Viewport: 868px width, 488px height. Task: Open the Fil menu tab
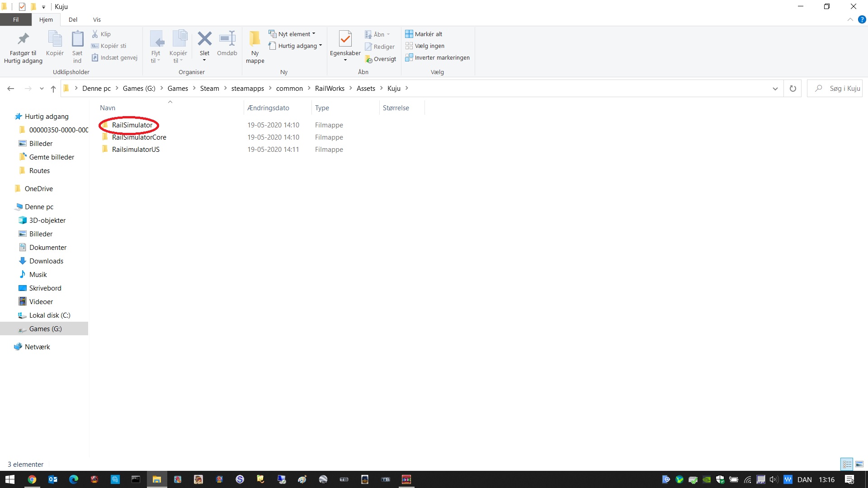[x=16, y=19]
